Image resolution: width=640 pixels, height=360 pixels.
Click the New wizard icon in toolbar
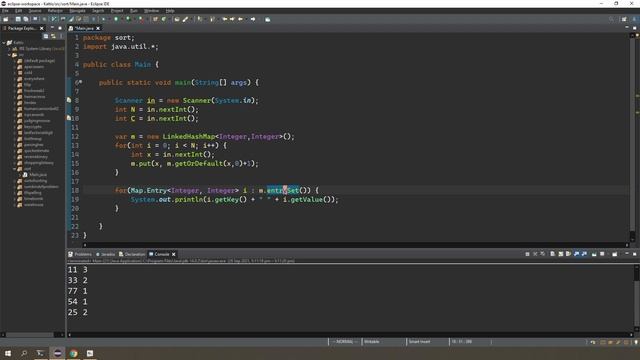tap(6, 19)
